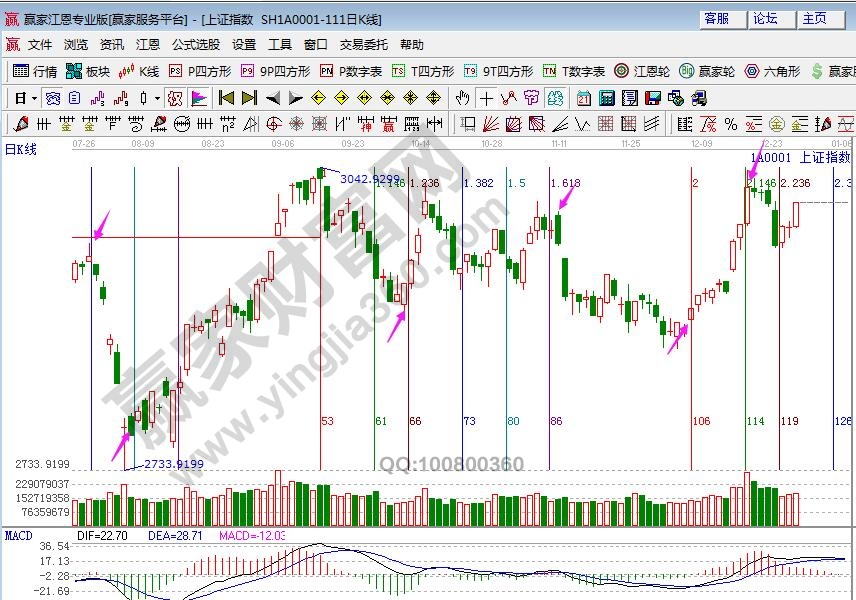This screenshot has width=856, height=600.
Task: Toggle the colored flag indicator button
Action: (x=198, y=98)
